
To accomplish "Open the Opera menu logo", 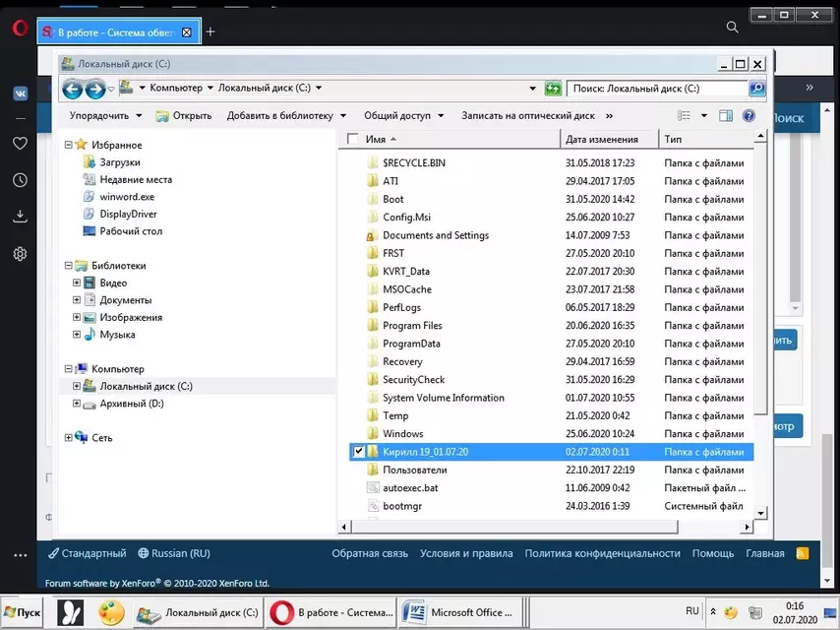I will [x=20, y=28].
